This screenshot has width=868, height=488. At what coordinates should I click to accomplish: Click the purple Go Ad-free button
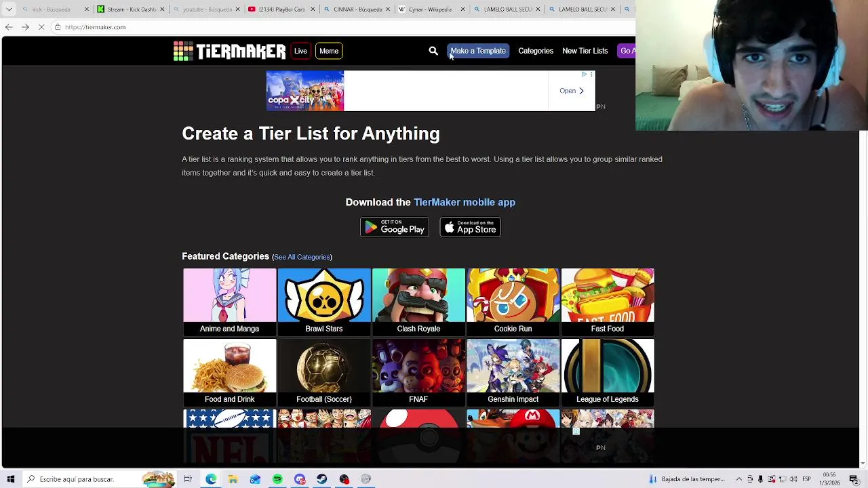pos(628,51)
